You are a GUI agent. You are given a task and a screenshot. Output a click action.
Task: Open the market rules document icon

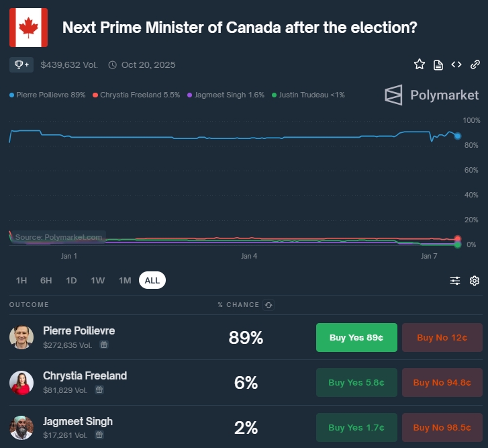(x=438, y=64)
